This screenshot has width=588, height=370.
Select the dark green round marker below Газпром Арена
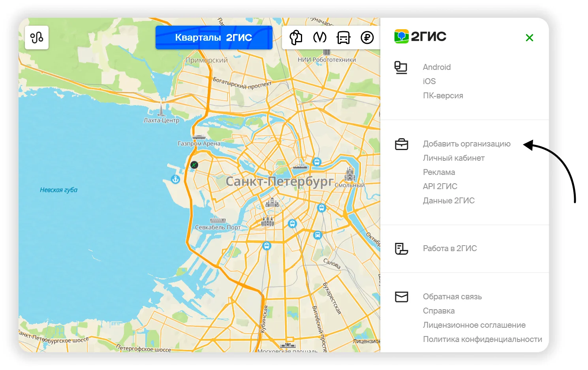click(194, 165)
